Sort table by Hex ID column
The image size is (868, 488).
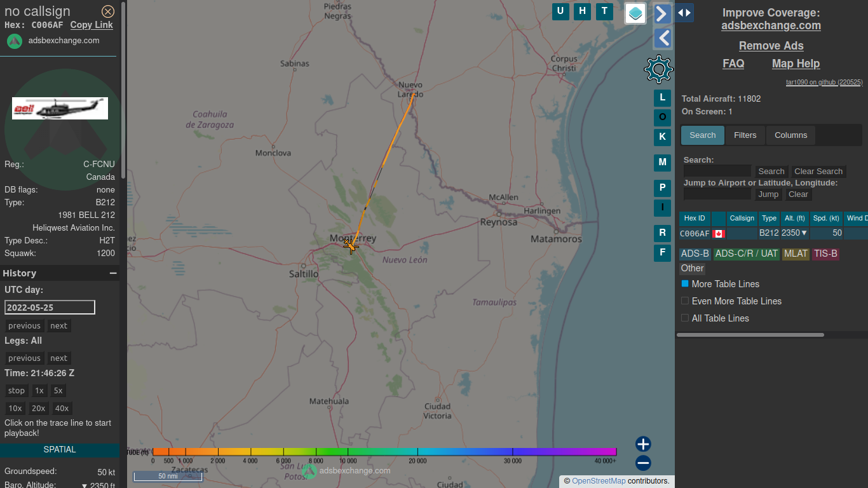695,219
